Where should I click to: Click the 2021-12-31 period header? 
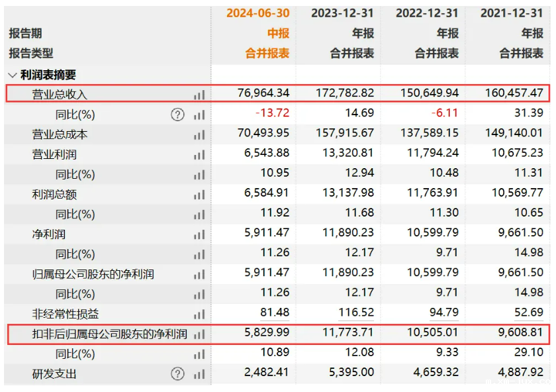(512, 13)
